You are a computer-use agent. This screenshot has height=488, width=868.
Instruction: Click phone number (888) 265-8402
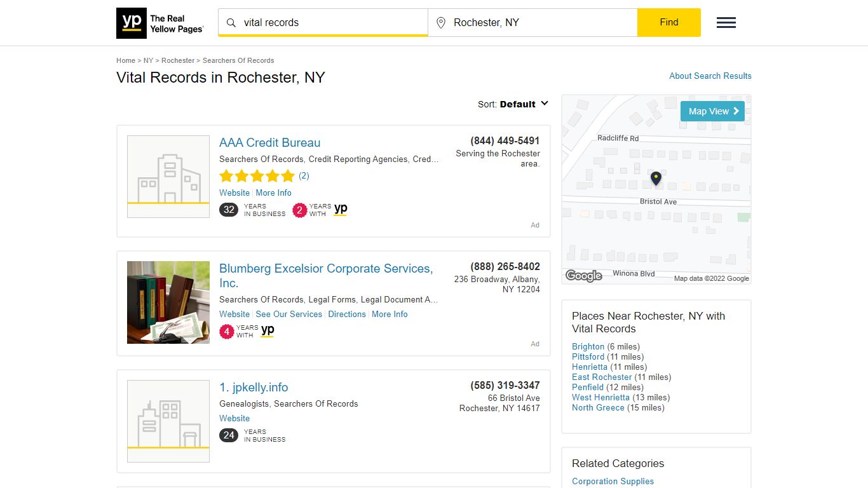[x=505, y=267]
